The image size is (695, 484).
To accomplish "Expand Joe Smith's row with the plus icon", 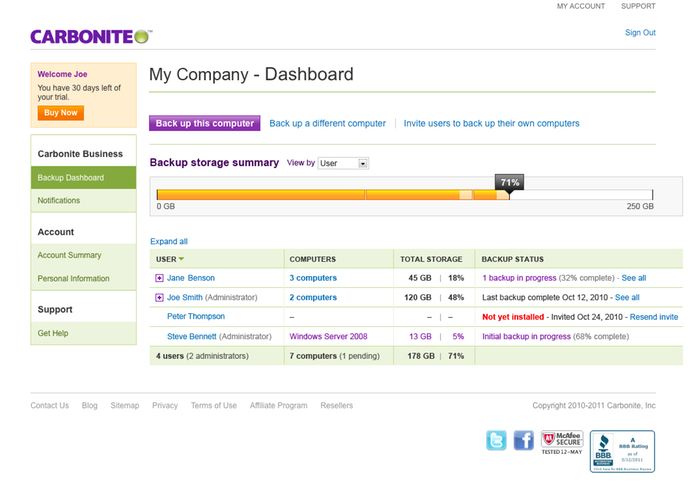I will click(159, 297).
